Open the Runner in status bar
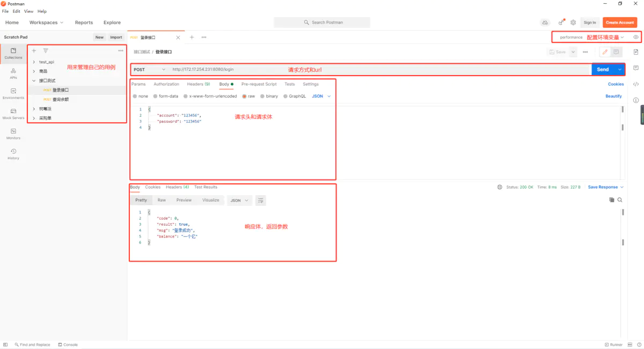 [613, 345]
